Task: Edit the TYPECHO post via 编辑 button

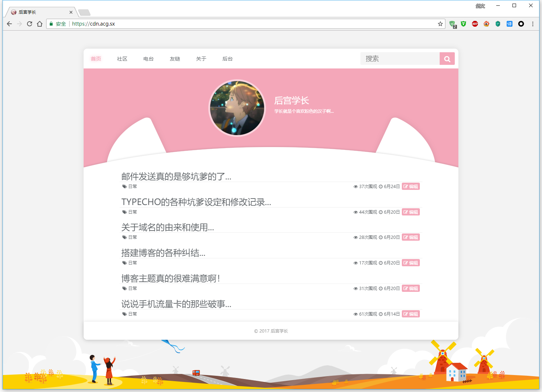Action: [x=411, y=212]
